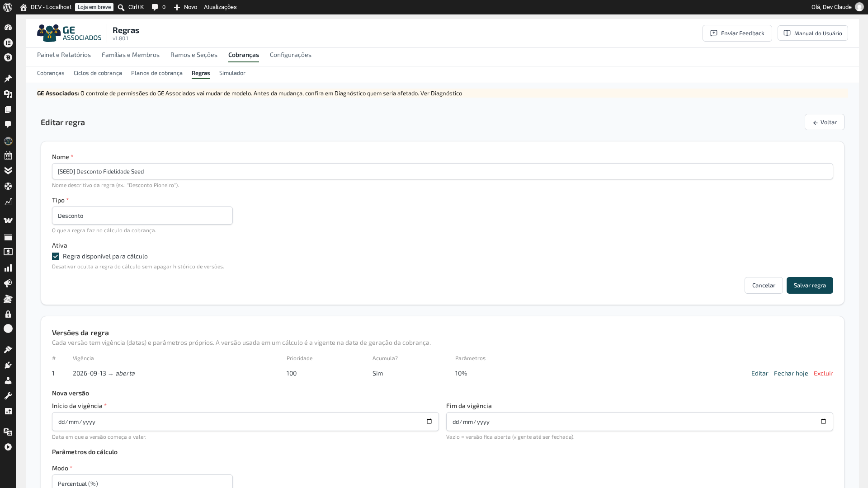Viewport: 868px width, 488px height.
Task: Open Planos de cobrança sub-tab
Action: [x=157, y=73]
